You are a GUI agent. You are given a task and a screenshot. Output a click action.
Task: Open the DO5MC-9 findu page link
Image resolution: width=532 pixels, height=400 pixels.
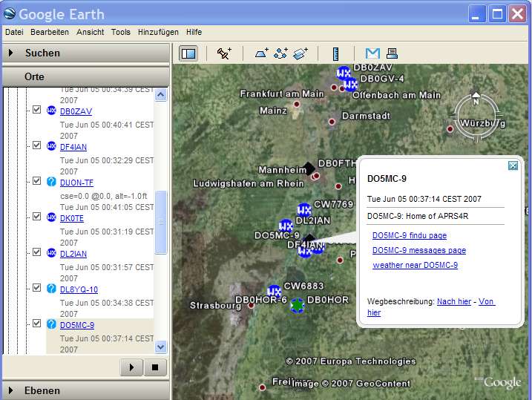tap(410, 235)
